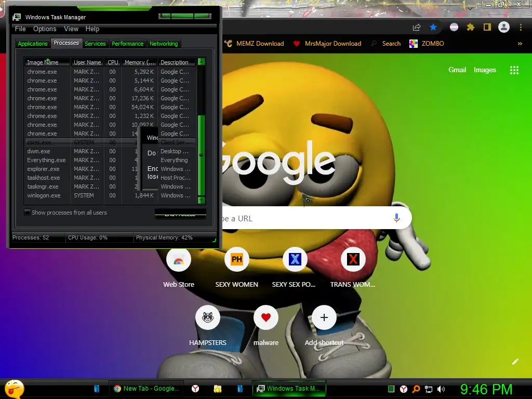Sort processes by CPU column
Image resolution: width=532 pixels, height=399 pixels.
(113, 62)
